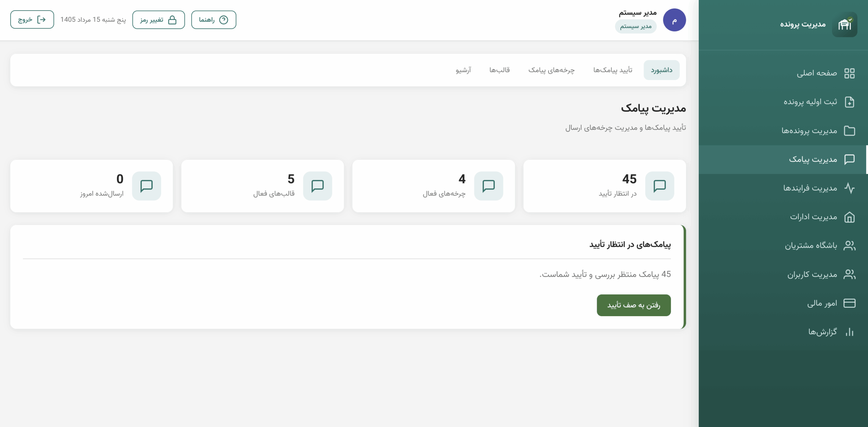Open مدیریت فرایندها sidebar item
Screen dimensions: 868x427
pyautogui.click(x=783, y=188)
